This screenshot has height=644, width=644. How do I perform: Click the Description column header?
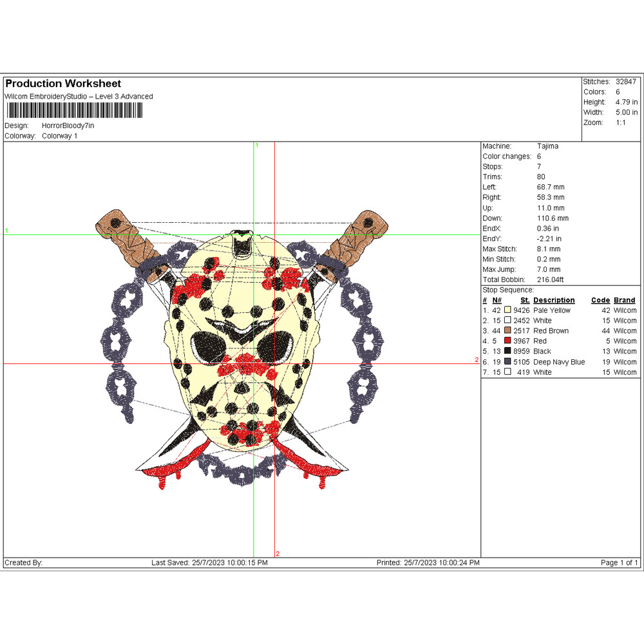[x=554, y=300]
